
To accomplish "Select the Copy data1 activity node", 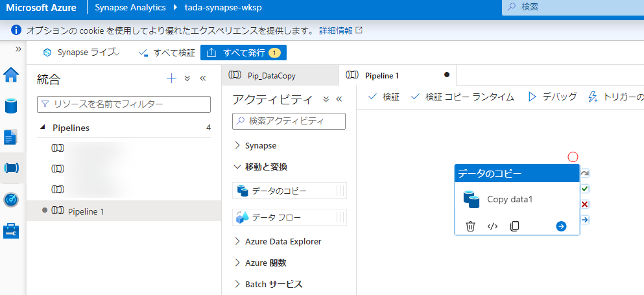I will pyautogui.click(x=517, y=200).
